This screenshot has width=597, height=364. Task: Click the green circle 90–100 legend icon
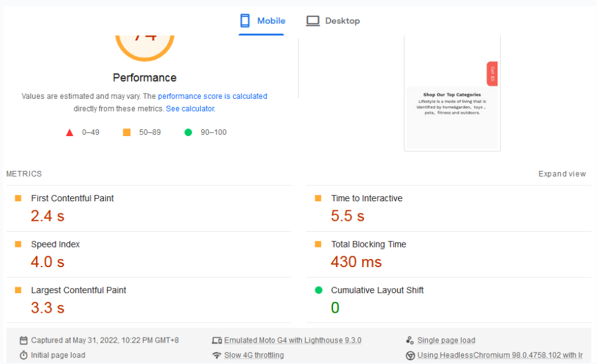tap(188, 132)
